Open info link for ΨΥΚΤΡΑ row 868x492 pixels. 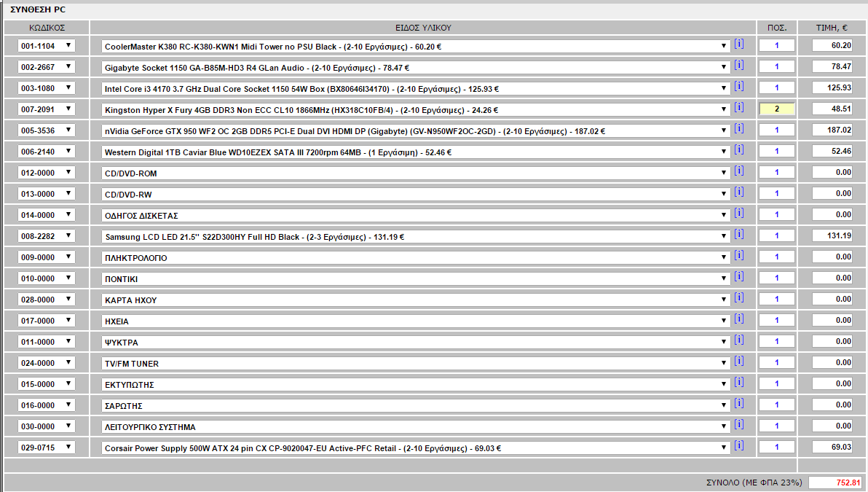pyautogui.click(x=739, y=340)
